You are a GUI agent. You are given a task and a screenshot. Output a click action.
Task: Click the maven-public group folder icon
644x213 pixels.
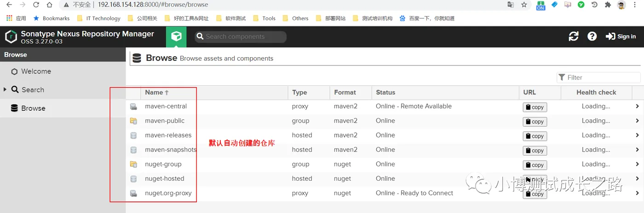[133, 121]
